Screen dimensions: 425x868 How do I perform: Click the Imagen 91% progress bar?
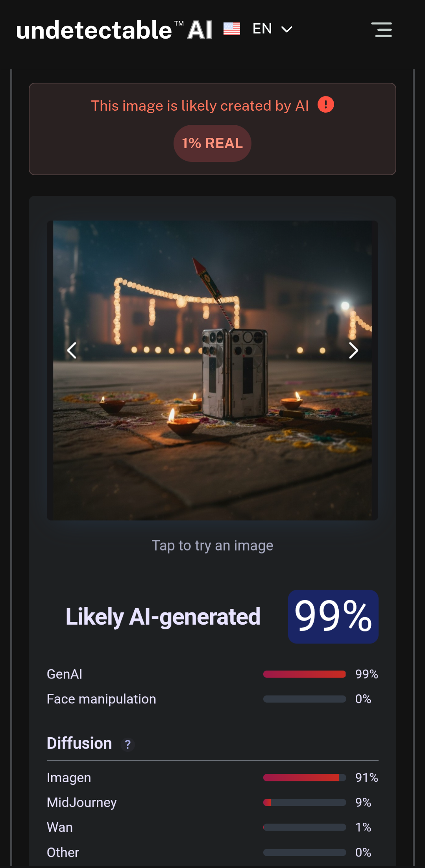305,777
